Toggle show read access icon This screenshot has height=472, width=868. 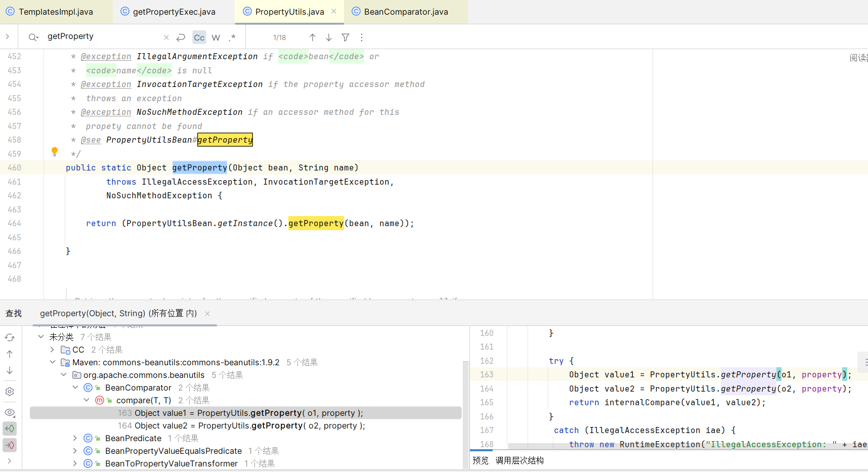(x=10, y=428)
